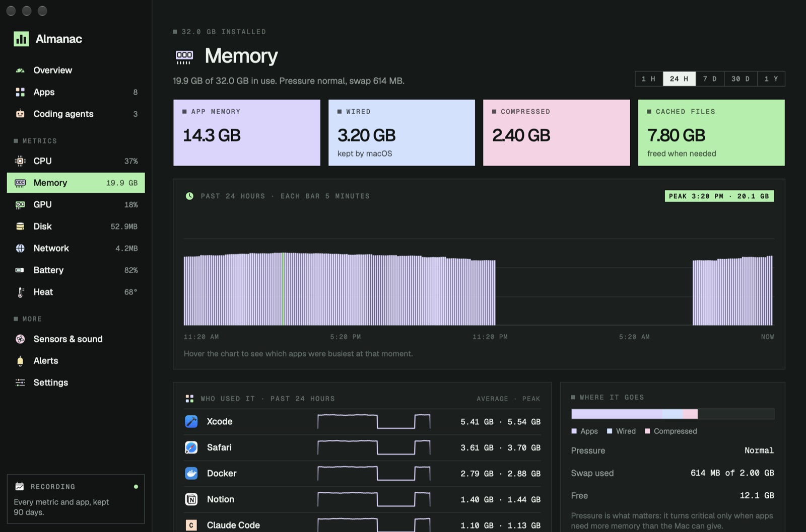806x532 pixels.
Task: Click the Notion app icon
Action: (x=191, y=499)
